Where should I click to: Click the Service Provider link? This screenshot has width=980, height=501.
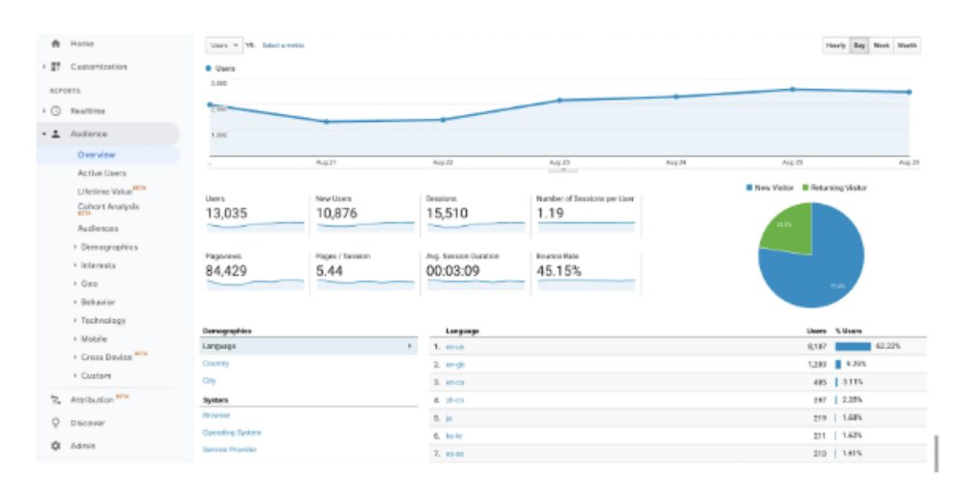[x=229, y=449]
